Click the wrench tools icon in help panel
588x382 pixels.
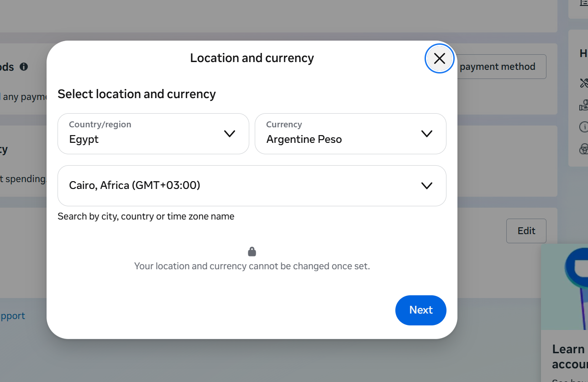[x=583, y=83]
